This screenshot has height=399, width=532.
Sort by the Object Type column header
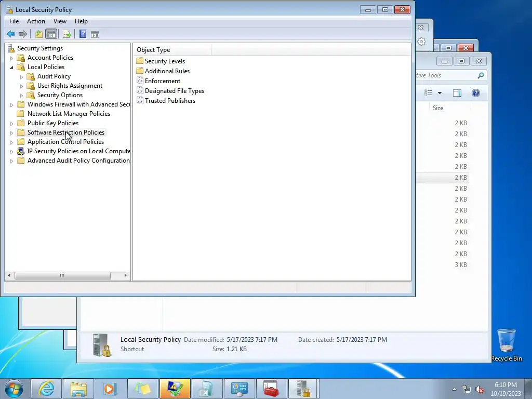[x=172, y=49]
